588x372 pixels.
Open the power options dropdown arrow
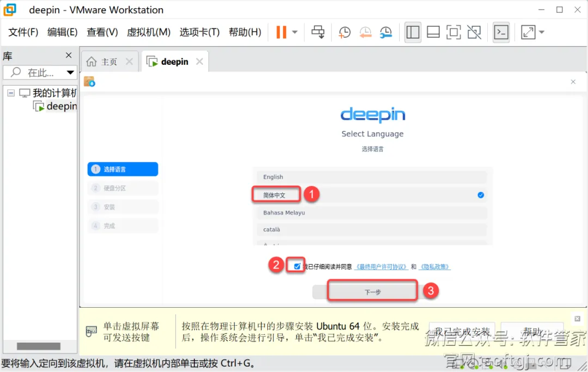pyautogui.click(x=295, y=32)
